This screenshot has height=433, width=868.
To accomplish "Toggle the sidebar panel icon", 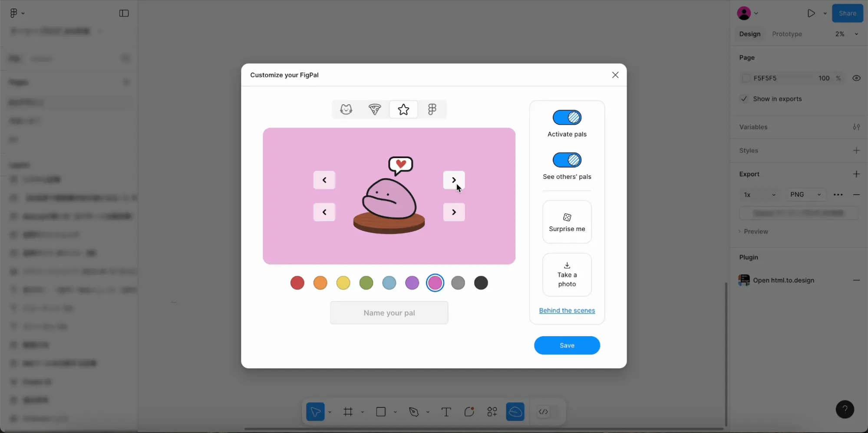I will click(x=124, y=13).
